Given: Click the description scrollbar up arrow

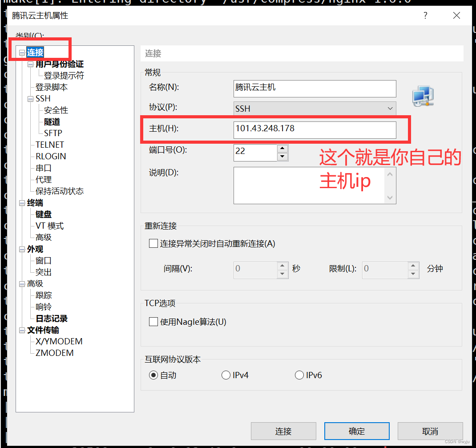Looking at the screenshot, I should (390, 174).
